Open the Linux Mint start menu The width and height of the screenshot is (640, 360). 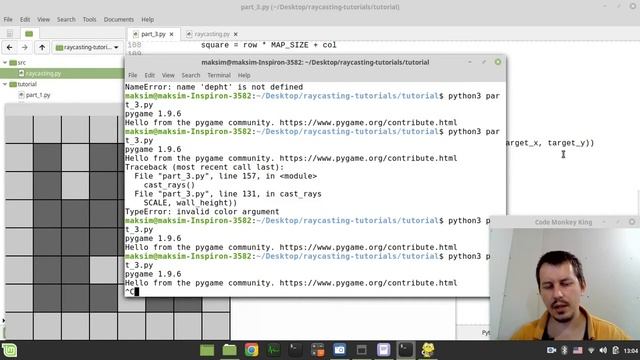[9, 350]
